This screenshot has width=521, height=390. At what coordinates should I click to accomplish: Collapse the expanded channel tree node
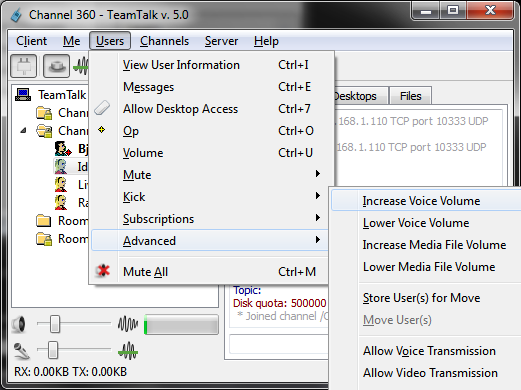click(x=23, y=130)
